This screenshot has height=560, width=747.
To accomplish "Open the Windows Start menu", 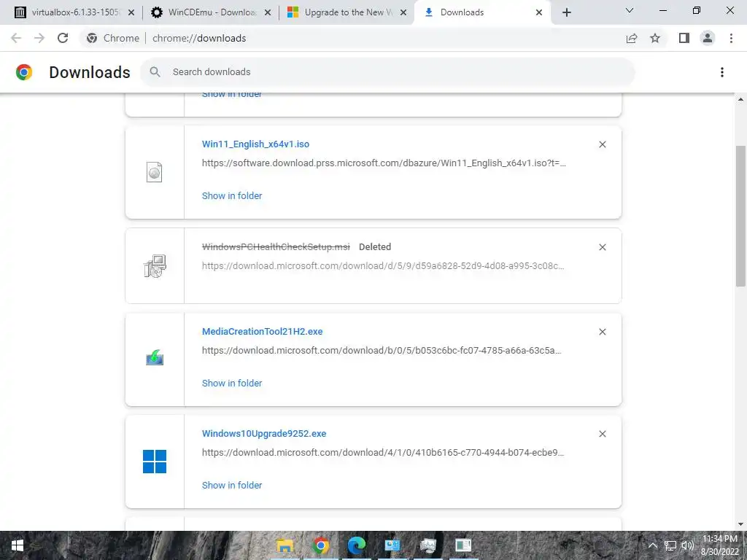I will point(18,545).
